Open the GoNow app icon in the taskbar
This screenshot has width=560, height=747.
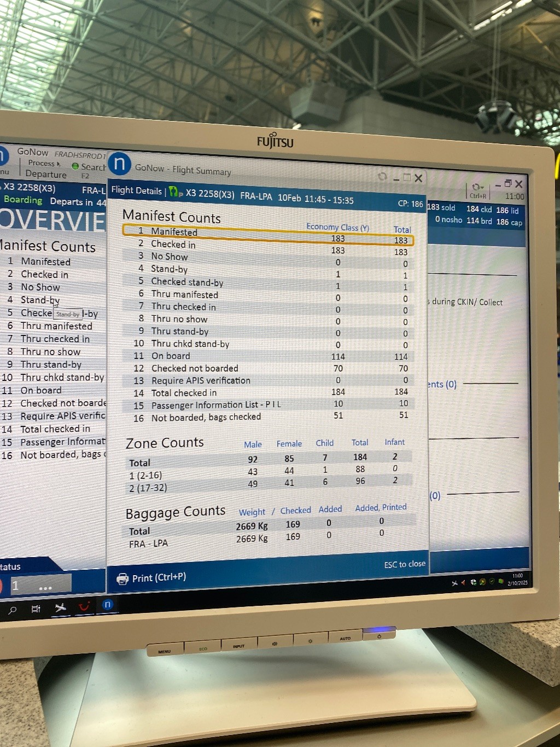click(x=108, y=604)
